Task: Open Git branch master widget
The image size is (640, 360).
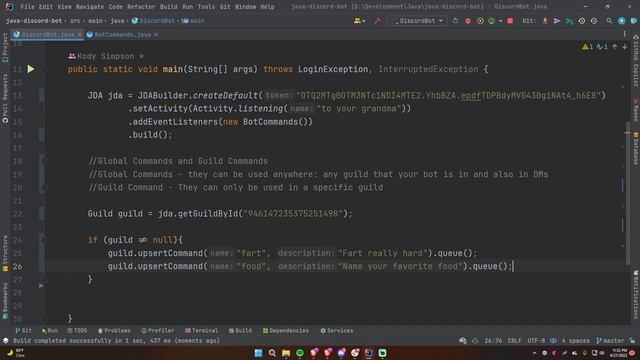Action: coord(610,340)
